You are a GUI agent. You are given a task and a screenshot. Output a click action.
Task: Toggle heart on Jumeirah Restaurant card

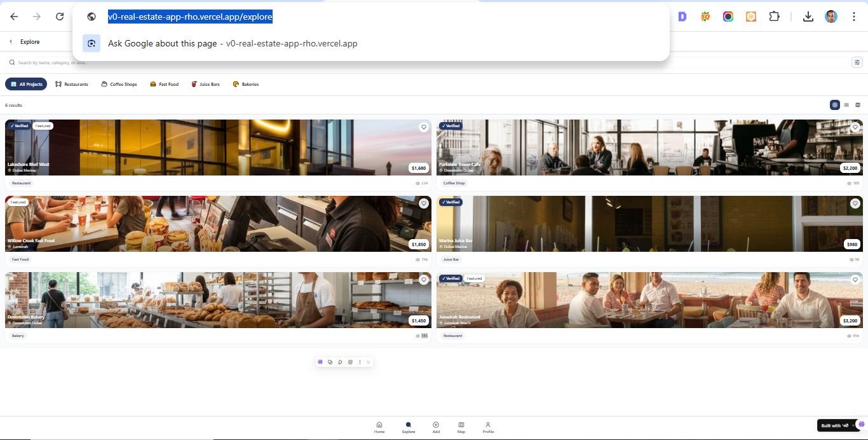(x=855, y=280)
